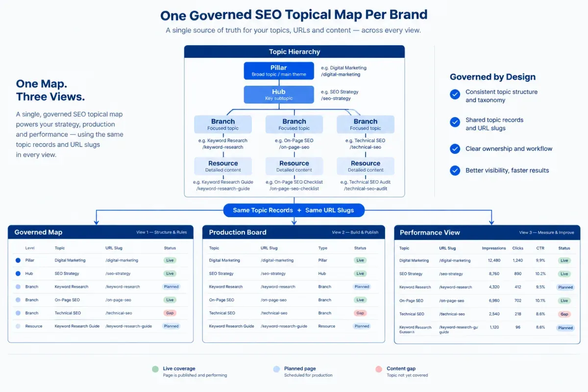Screen dimensions: 588x392
Task: Click the level dot on the Keyword Research branch row
Action: pyautogui.click(x=18, y=287)
